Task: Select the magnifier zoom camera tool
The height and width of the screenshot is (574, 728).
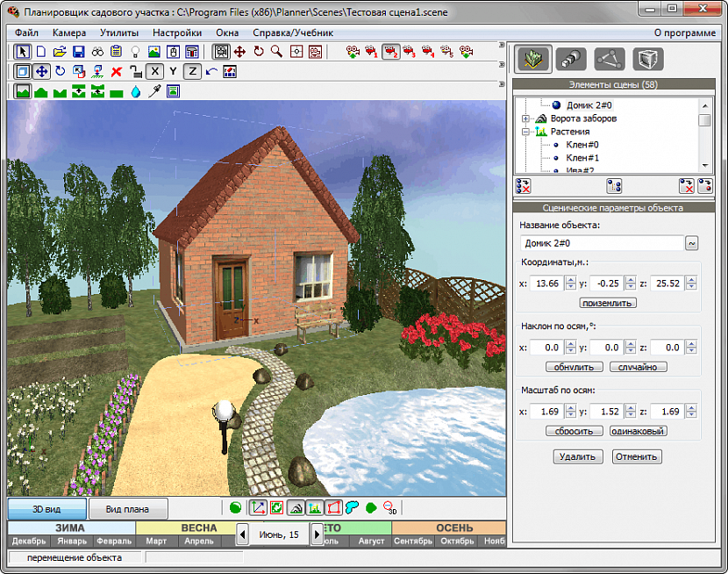Action: point(277,52)
